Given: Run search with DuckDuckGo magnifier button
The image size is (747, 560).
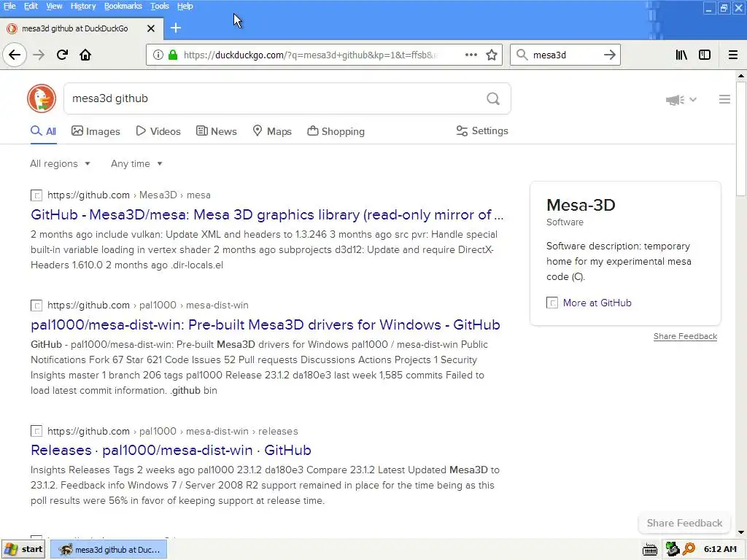Looking at the screenshot, I should click(x=493, y=98).
